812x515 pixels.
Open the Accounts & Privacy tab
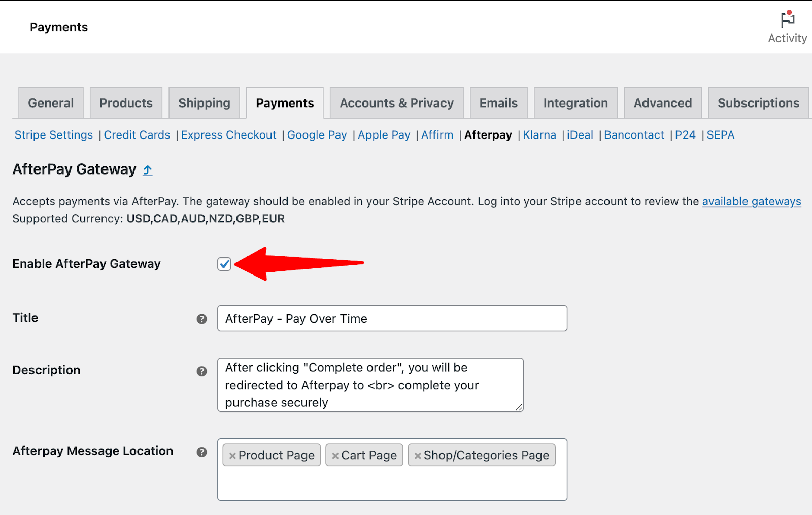(396, 103)
